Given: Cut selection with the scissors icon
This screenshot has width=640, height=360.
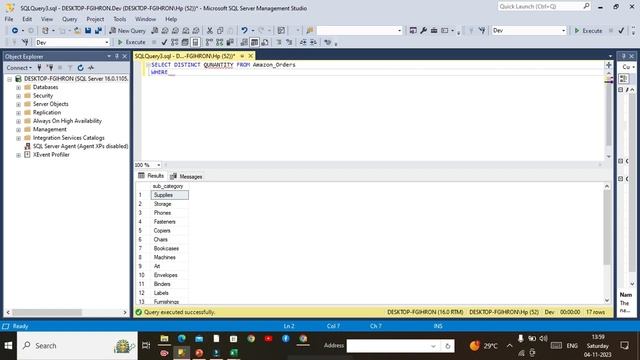Looking at the screenshot, I should pos(210,31).
